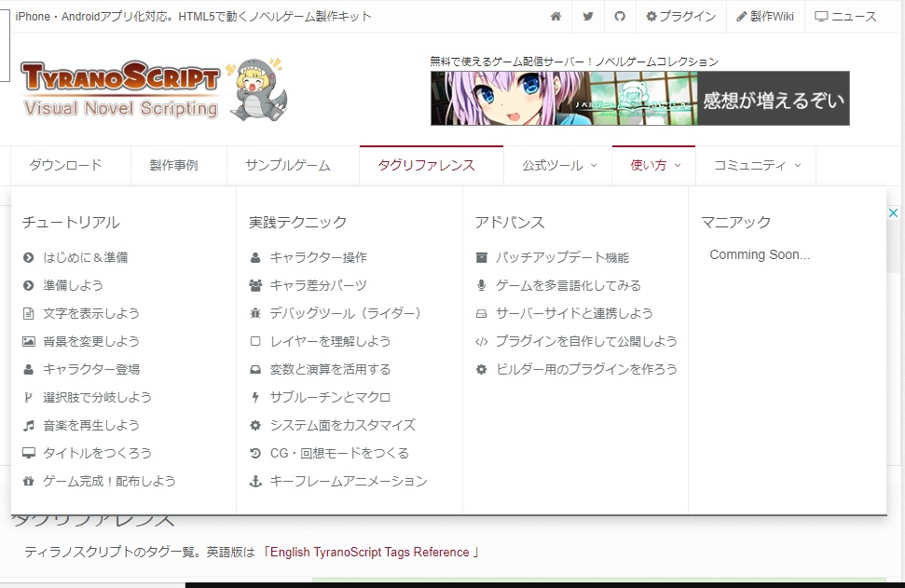Open the 選択肢で分岐しよう tutorial
Image resolution: width=905 pixels, height=588 pixels.
pyautogui.click(x=98, y=397)
